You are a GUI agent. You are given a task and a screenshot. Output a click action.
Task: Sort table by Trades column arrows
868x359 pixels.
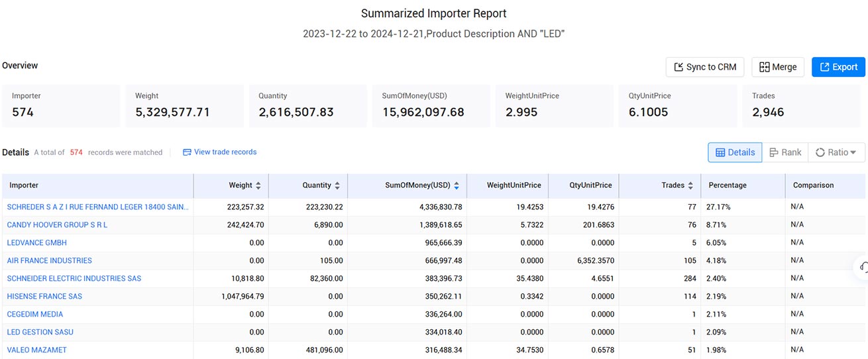[x=690, y=185]
